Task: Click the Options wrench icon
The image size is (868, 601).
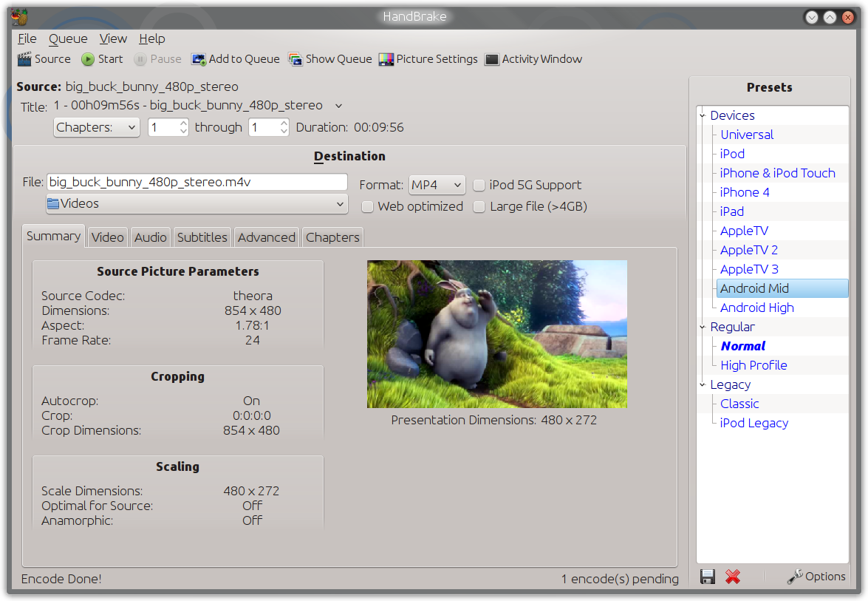Action: 795,577
